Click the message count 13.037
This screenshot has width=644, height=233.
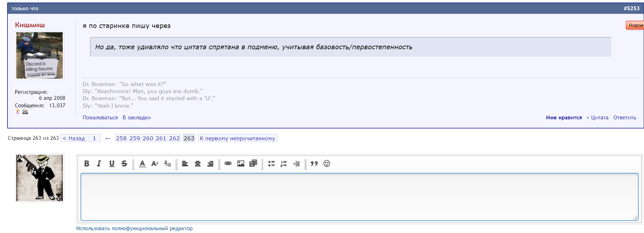[x=57, y=106]
